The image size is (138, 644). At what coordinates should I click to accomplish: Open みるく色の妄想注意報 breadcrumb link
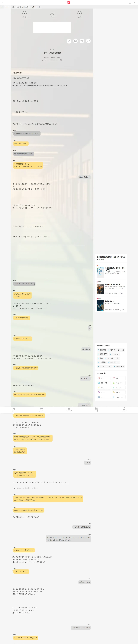[23, 7]
